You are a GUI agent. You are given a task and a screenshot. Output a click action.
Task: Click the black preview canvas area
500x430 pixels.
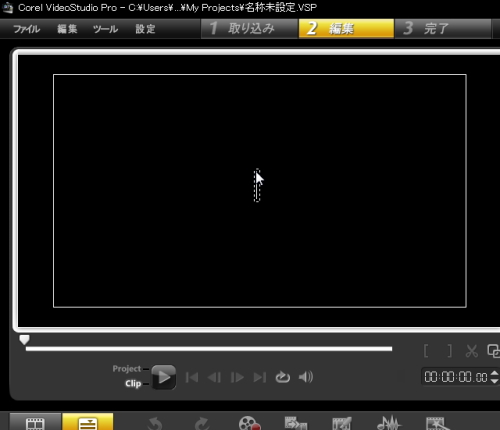pyautogui.click(x=260, y=191)
